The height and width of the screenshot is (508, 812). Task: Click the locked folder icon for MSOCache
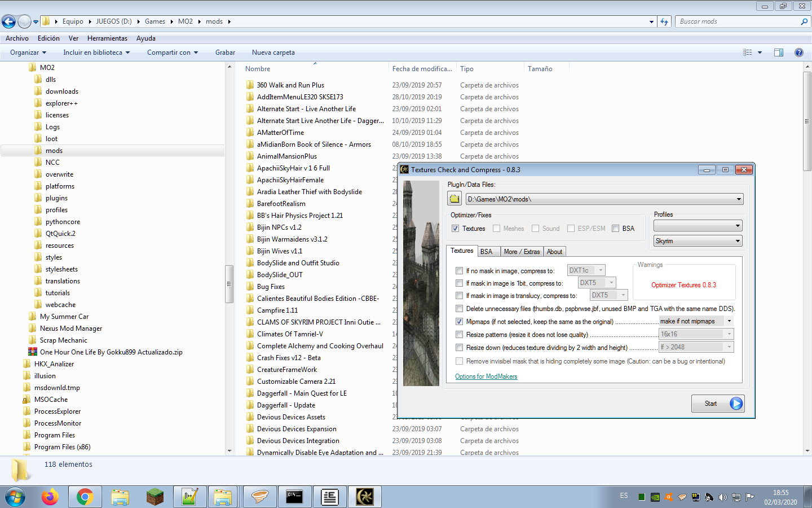[27, 399]
